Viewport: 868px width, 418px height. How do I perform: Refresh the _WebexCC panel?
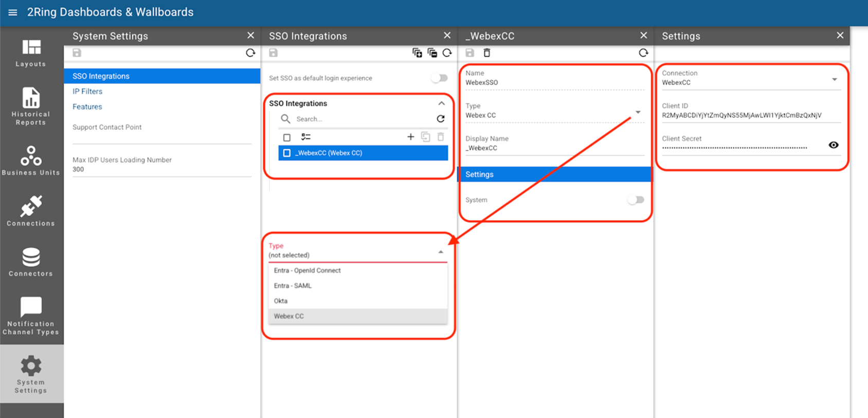643,53
